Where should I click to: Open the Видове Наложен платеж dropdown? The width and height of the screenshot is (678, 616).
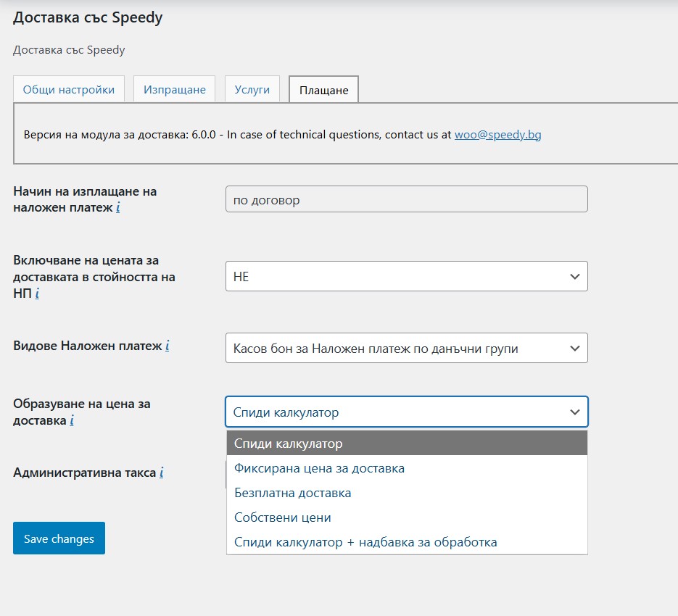(406, 348)
